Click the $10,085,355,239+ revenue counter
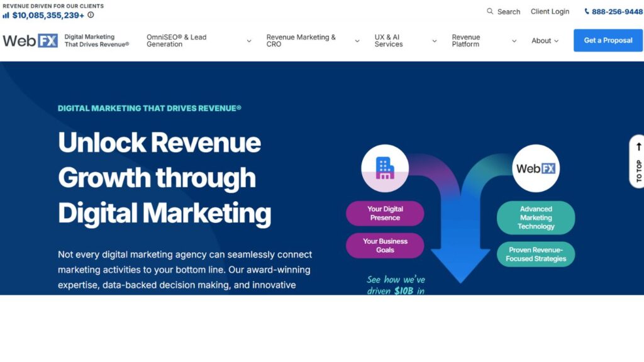Viewport: 644px width, 362px height. tap(48, 16)
